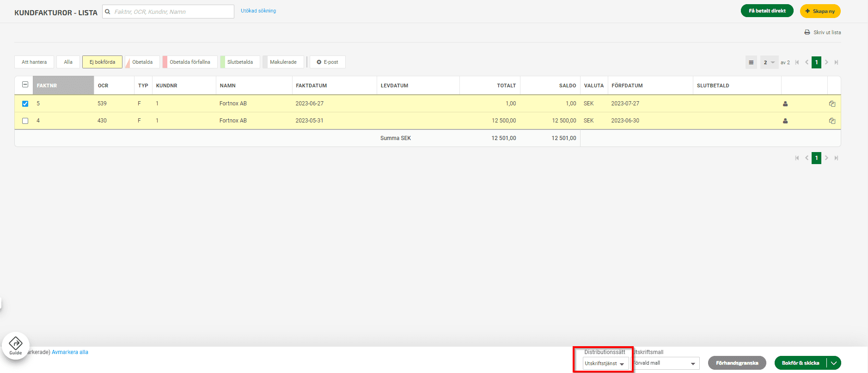
Task: Go to last page in top pager
Action: (836, 62)
